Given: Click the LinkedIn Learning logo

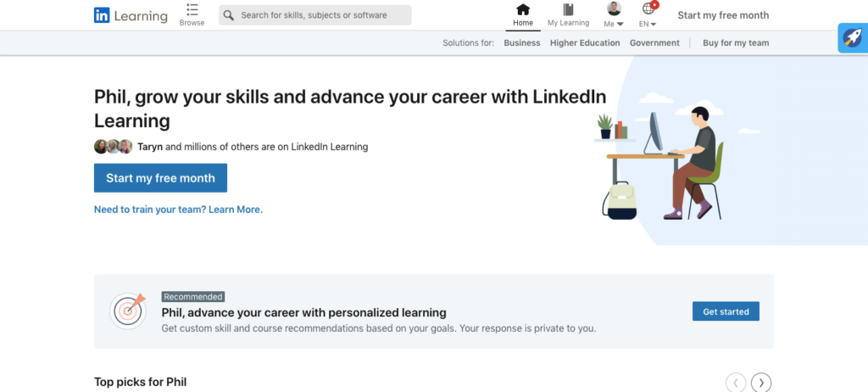Looking at the screenshot, I should [x=131, y=15].
